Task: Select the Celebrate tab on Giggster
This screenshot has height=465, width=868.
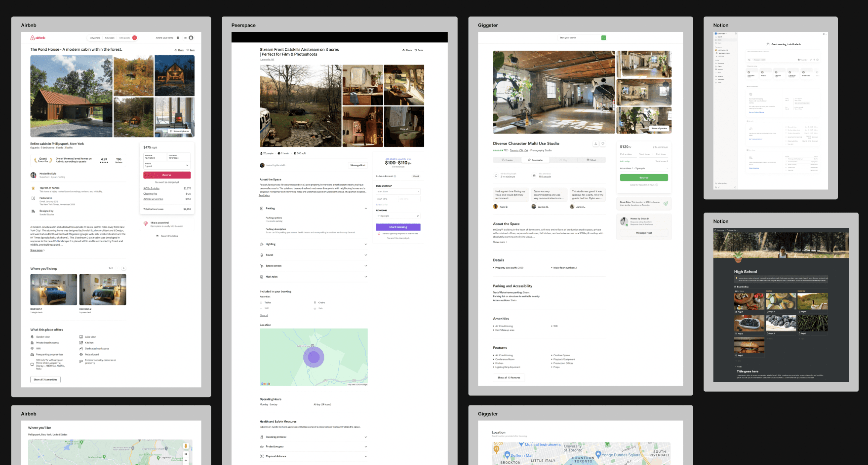Action: [x=535, y=160]
